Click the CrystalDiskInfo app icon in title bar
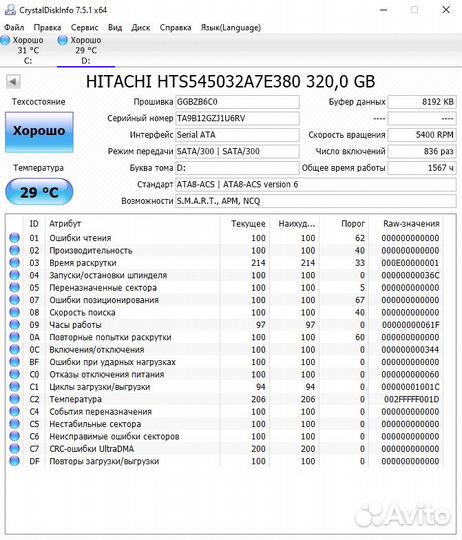Viewport: 462px width, 540px height. point(10,10)
